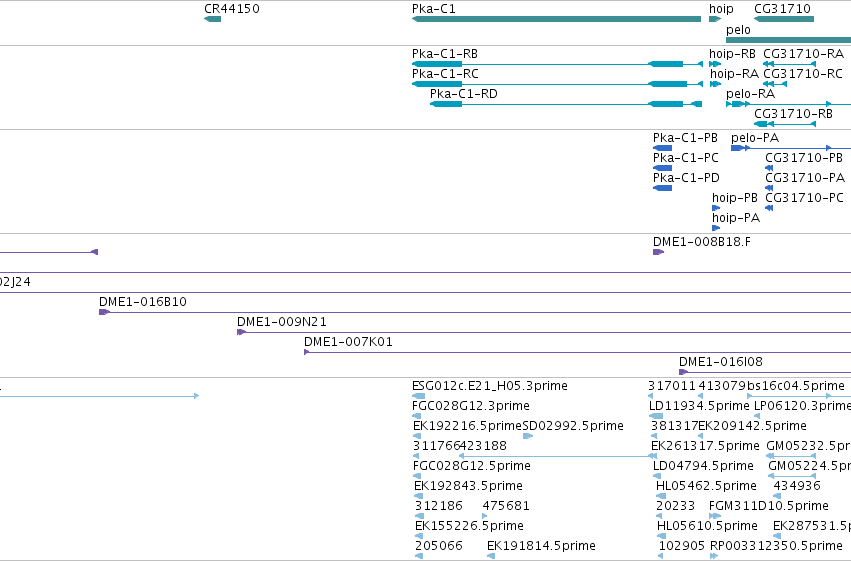Select protein CG31710-PA
851x561 pixels.
pos(769,188)
